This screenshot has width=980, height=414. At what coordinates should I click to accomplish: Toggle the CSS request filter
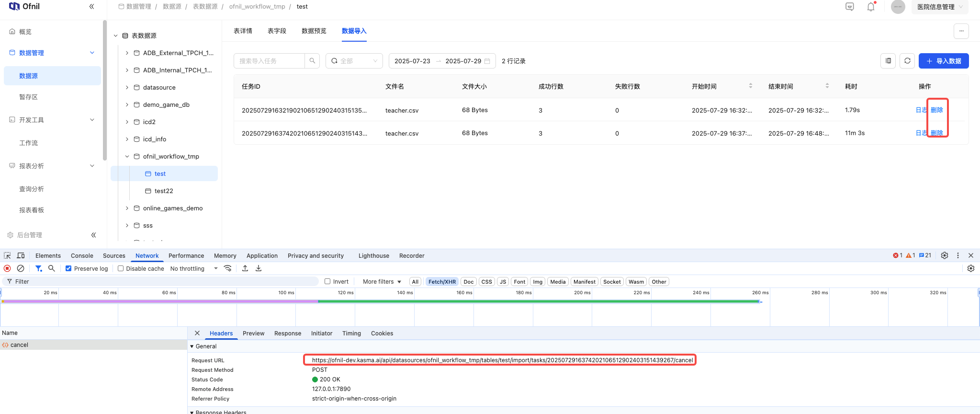point(486,282)
